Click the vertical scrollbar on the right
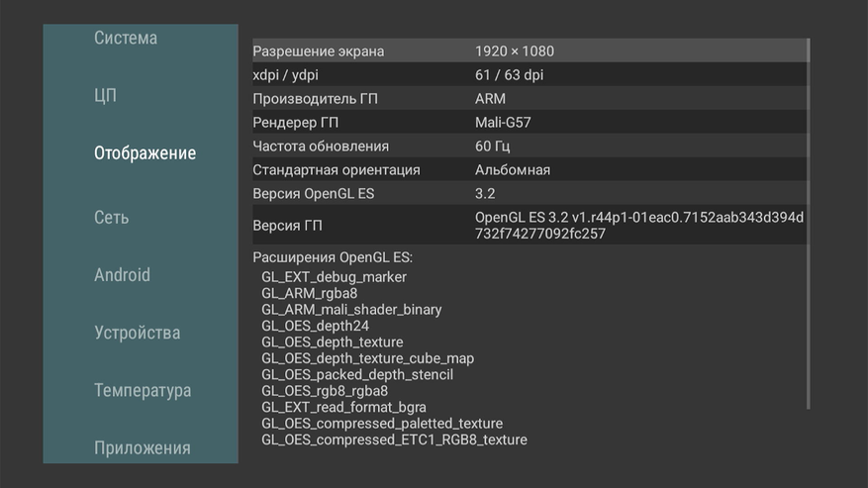Viewport: 868px width, 488px height. 809,223
